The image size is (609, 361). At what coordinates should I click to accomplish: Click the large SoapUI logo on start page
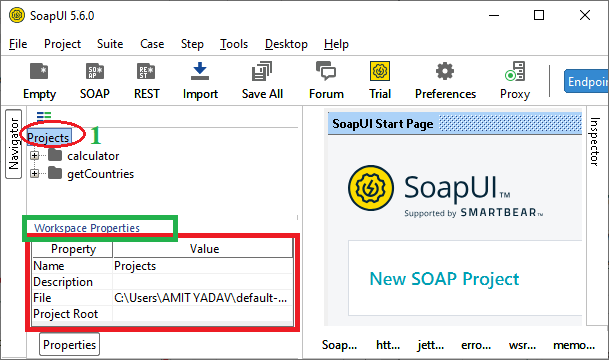point(371,188)
